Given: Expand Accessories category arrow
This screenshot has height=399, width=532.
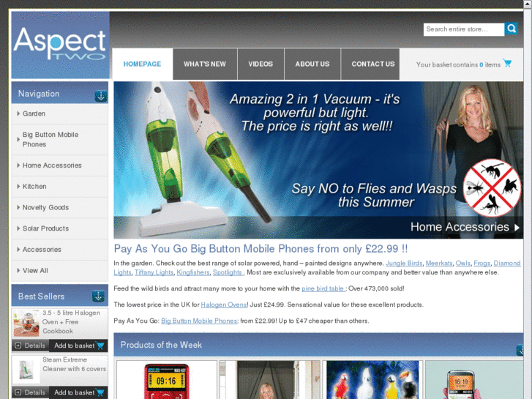Looking at the screenshot, I should 18,249.
